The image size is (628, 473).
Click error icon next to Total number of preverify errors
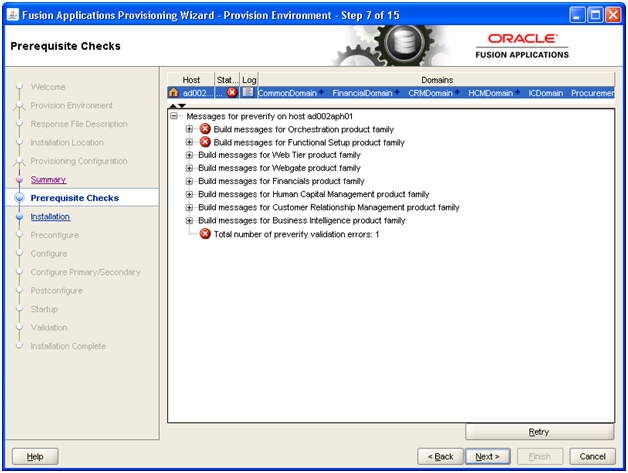point(205,234)
